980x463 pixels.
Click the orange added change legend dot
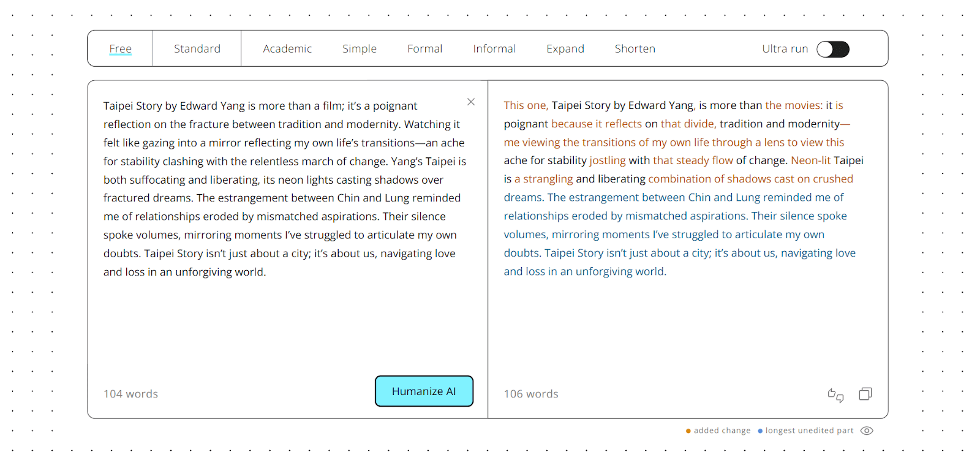click(688, 431)
